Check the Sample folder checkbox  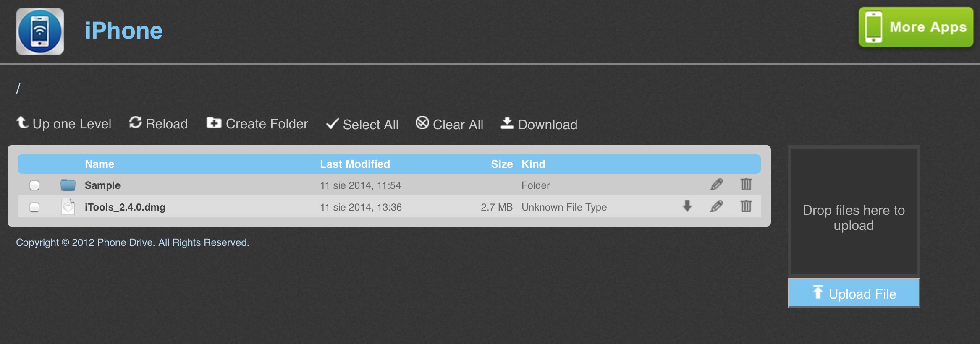click(34, 185)
